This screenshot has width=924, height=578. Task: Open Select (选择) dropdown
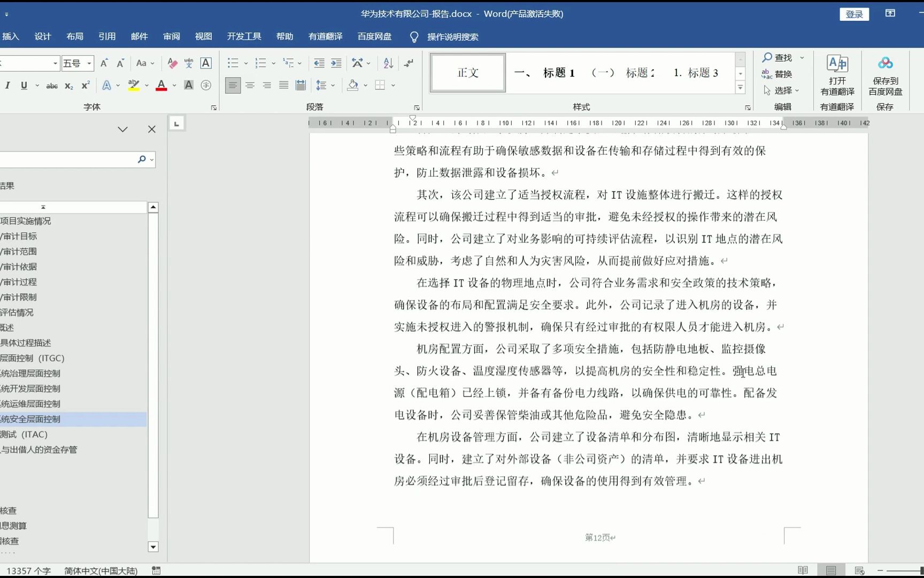781,90
